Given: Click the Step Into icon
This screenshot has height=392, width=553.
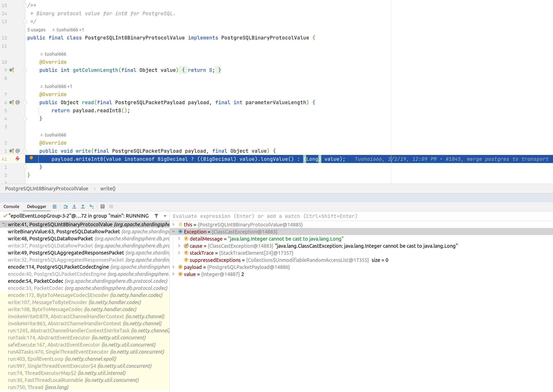Looking at the screenshot, I should click(x=74, y=206).
